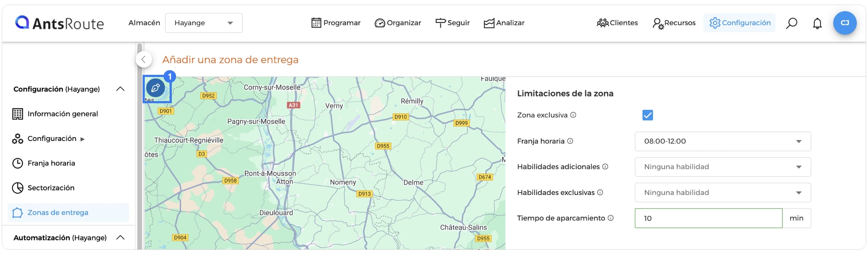Click the AntsRoute logo

[x=59, y=23]
